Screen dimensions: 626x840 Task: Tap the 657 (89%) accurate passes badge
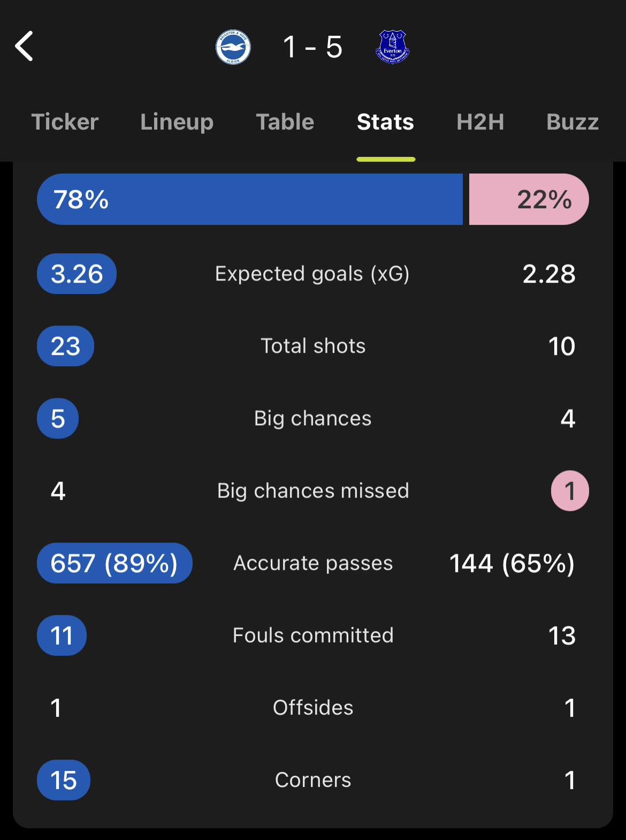point(114,563)
